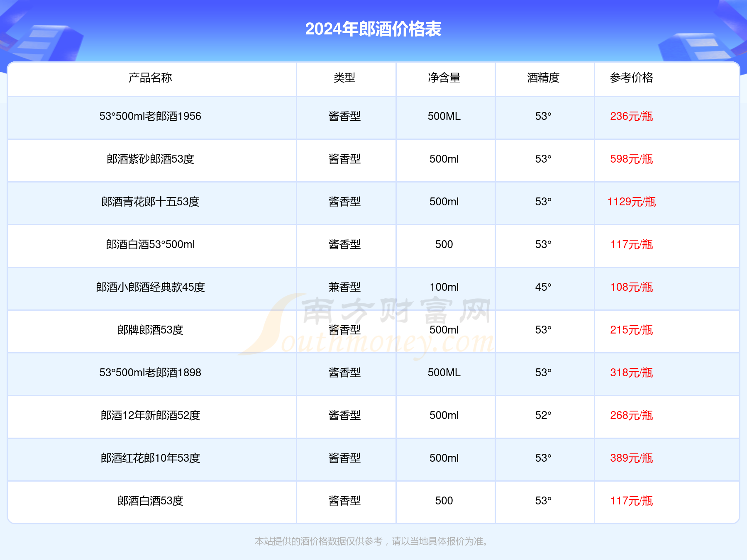Click 53° in the 郎牌郎酒 row

(543, 330)
